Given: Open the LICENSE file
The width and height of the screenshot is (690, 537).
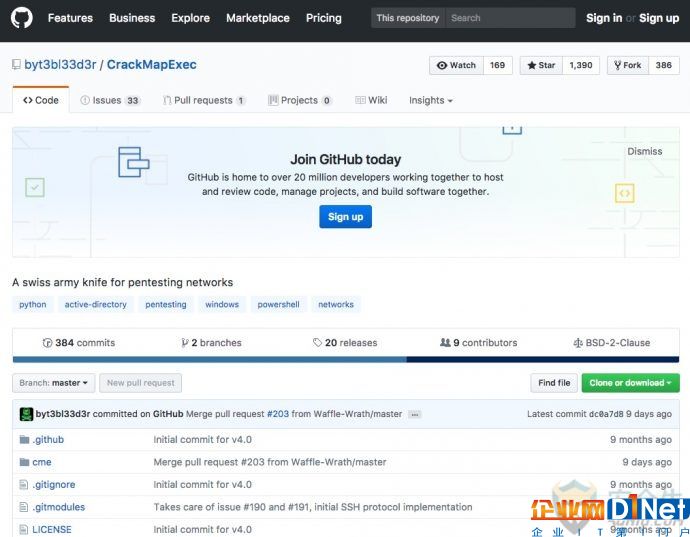Looking at the screenshot, I should [52, 530].
